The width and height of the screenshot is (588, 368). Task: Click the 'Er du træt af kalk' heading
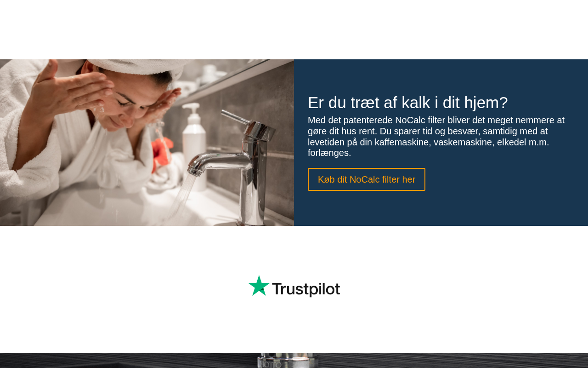(x=408, y=103)
